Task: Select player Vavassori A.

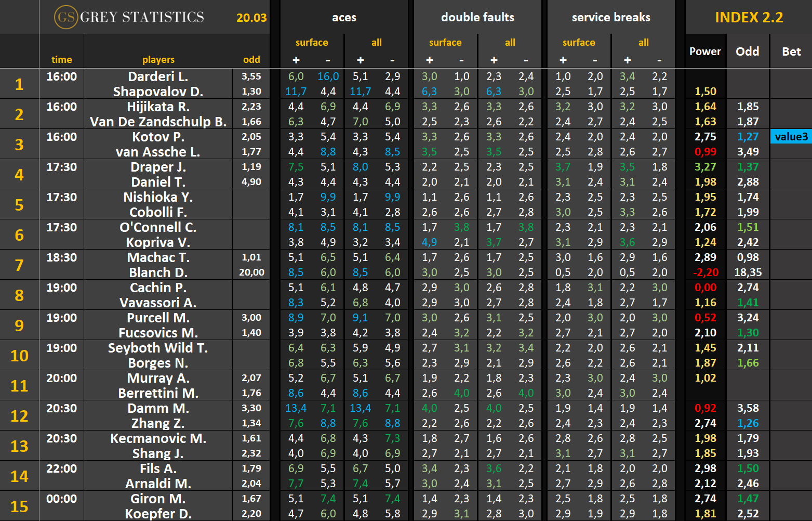Action: pyautogui.click(x=158, y=303)
